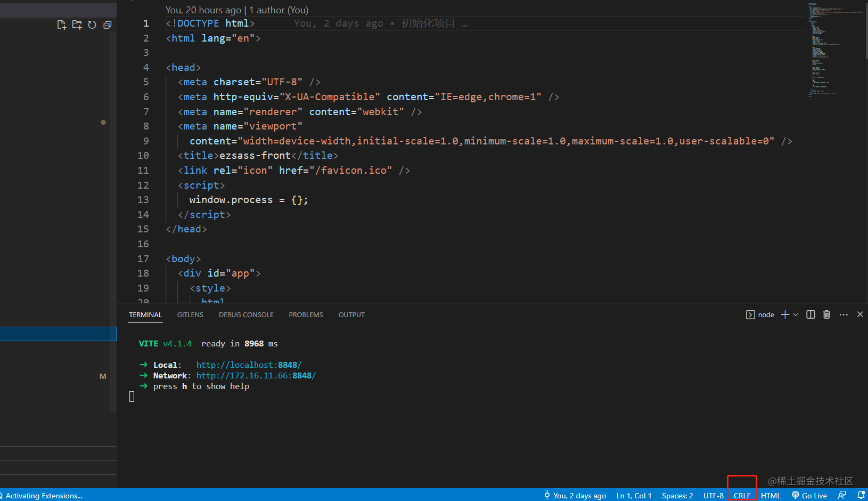Open notifications bell in status bar
Image resolution: width=868 pixels, height=501 pixels.
click(x=861, y=495)
